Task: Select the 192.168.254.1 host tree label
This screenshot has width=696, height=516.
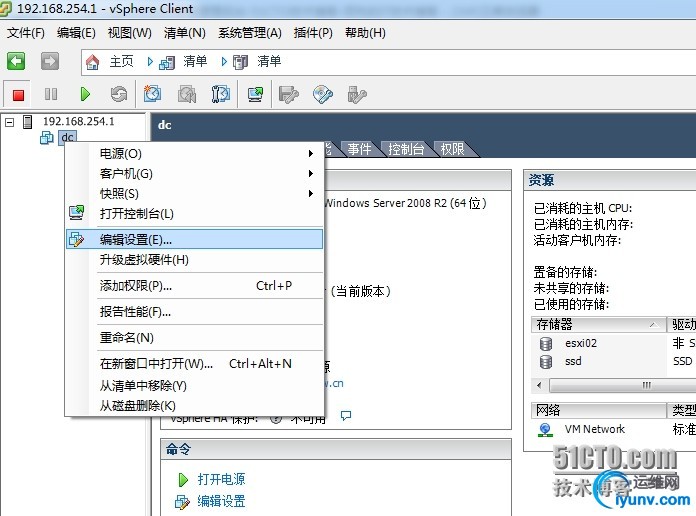Action: pyautogui.click(x=79, y=122)
